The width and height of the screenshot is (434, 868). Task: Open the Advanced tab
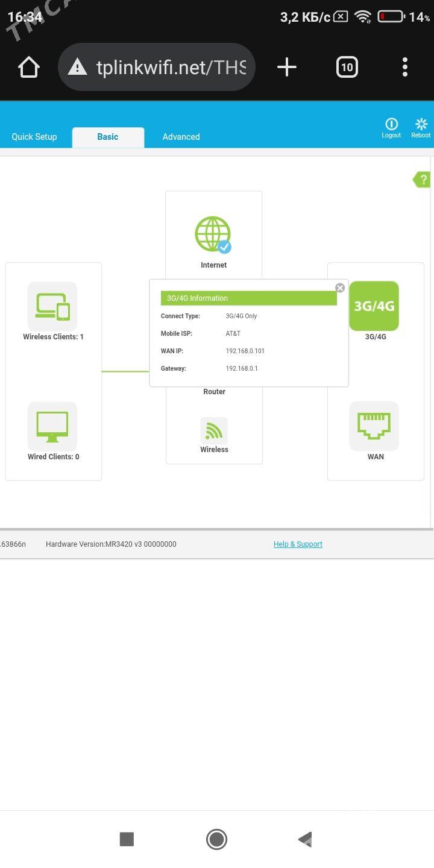point(181,137)
